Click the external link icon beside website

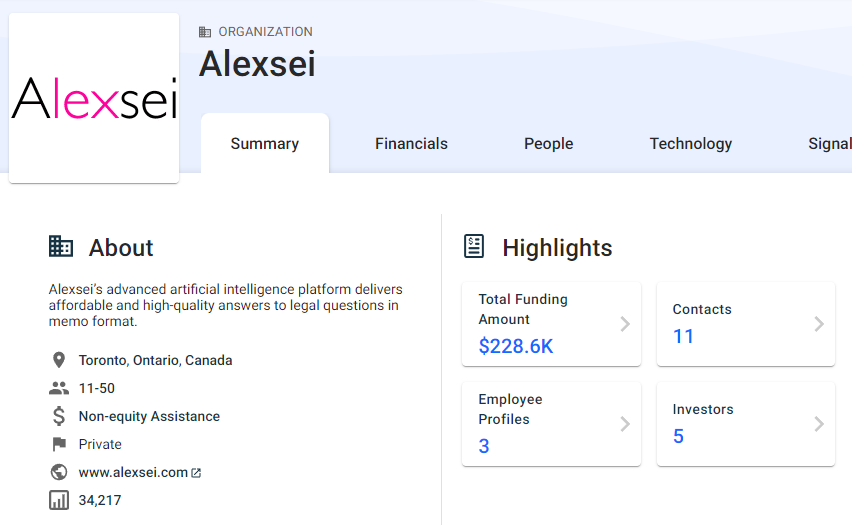[196, 473]
